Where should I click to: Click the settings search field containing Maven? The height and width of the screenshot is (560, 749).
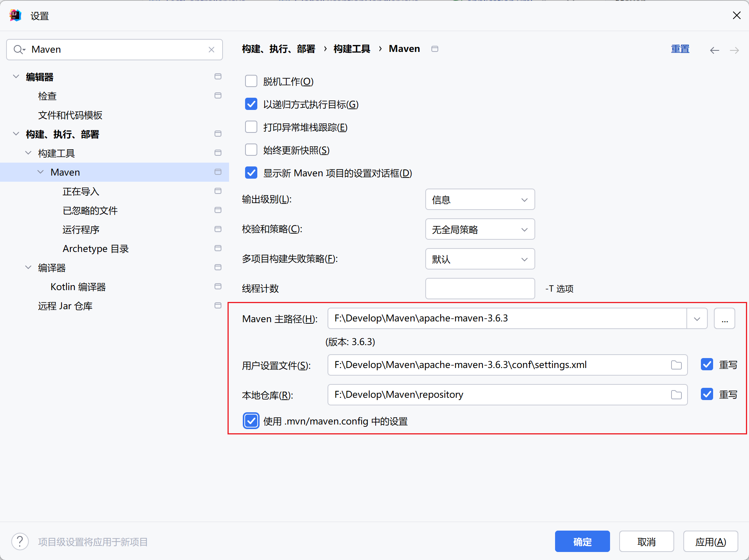pos(115,50)
